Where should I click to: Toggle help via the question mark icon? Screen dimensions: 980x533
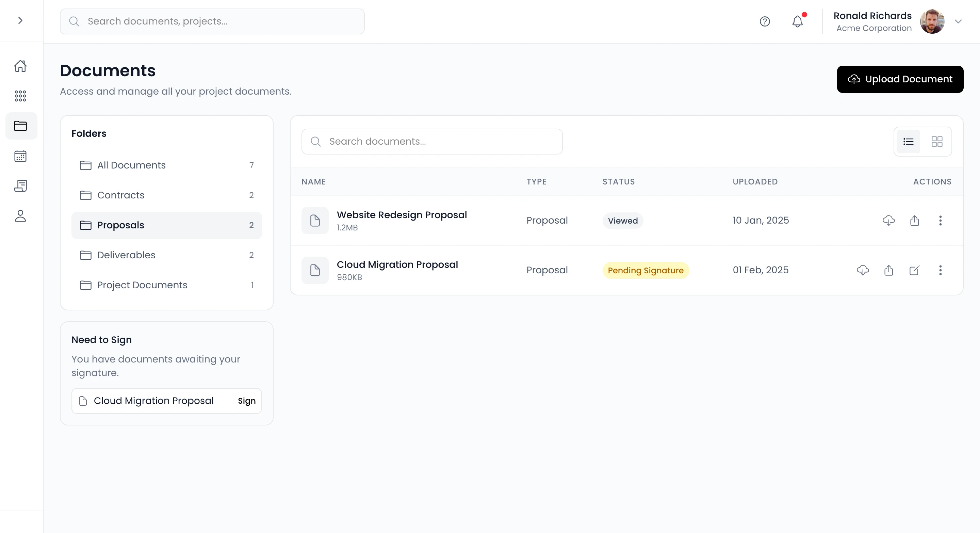pyautogui.click(x=765, y=21)
